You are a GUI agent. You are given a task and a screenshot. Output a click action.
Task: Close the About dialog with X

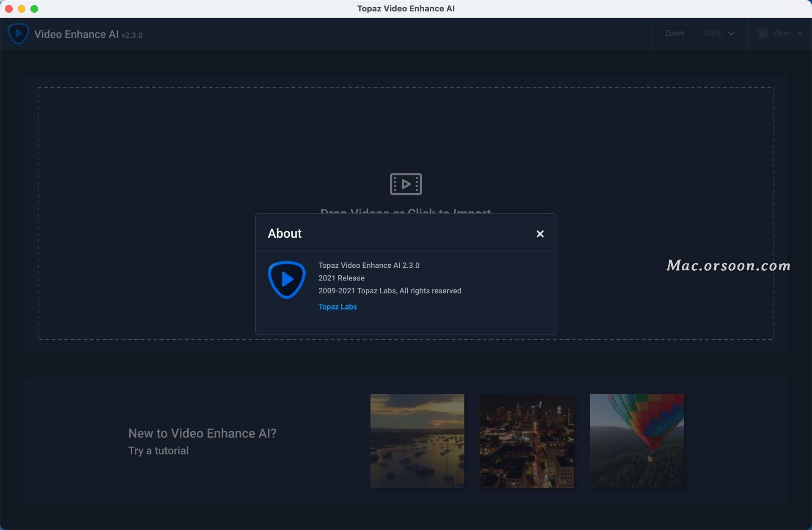click(x=540, y=234)
